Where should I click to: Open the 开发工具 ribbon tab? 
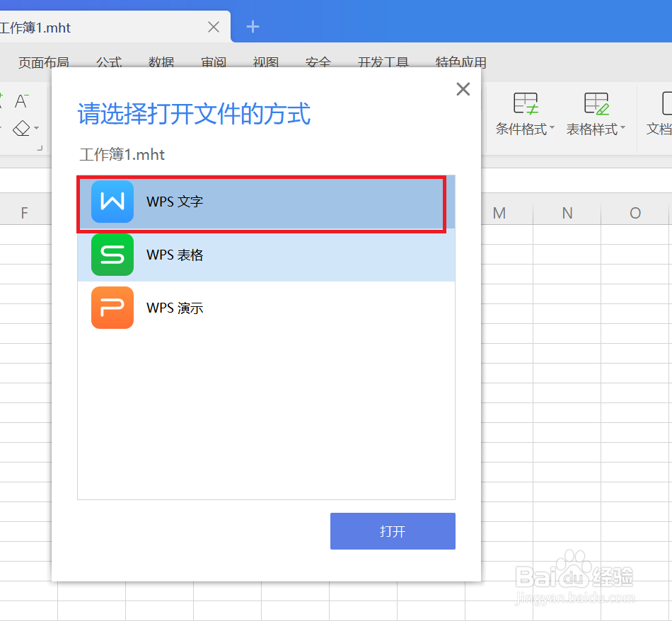tap(383, 62)
